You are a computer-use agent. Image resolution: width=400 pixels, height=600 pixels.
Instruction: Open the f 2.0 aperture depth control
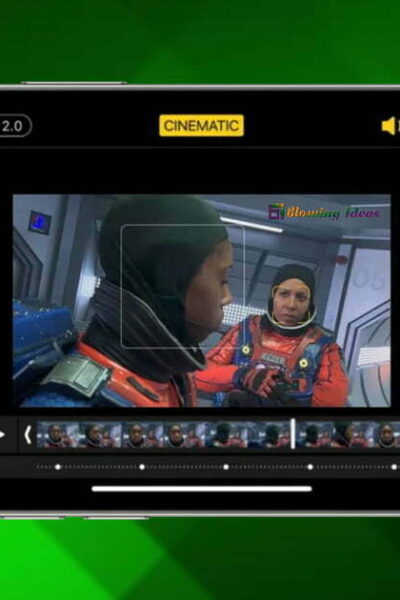coord(13,126)
